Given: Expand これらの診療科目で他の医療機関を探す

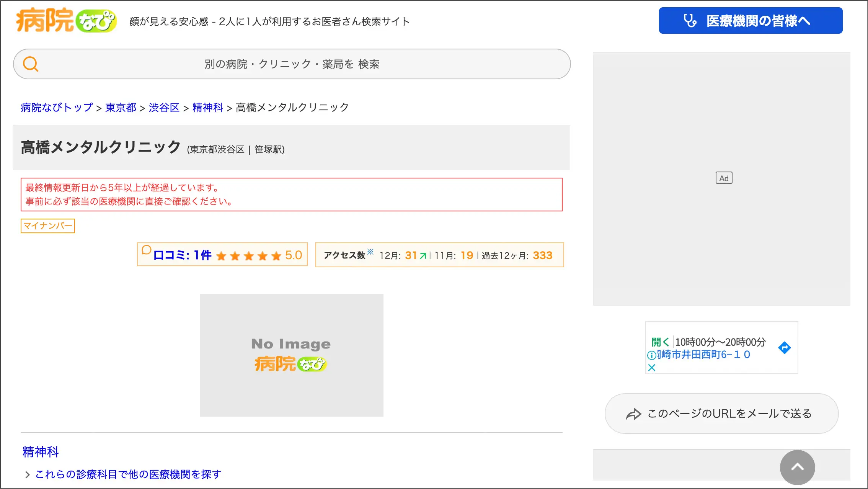Looking at the screenshot, I should (127, 474).
